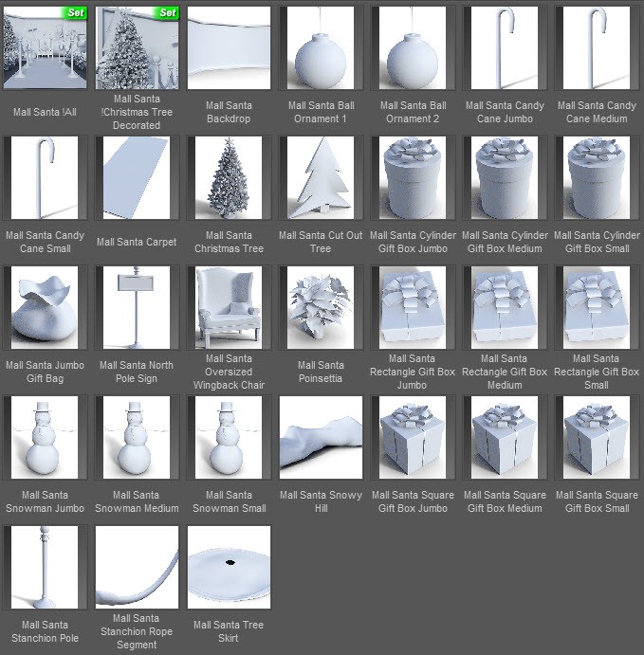
Task: Load the Mall Santa Carpet prop
Action: 137,177
